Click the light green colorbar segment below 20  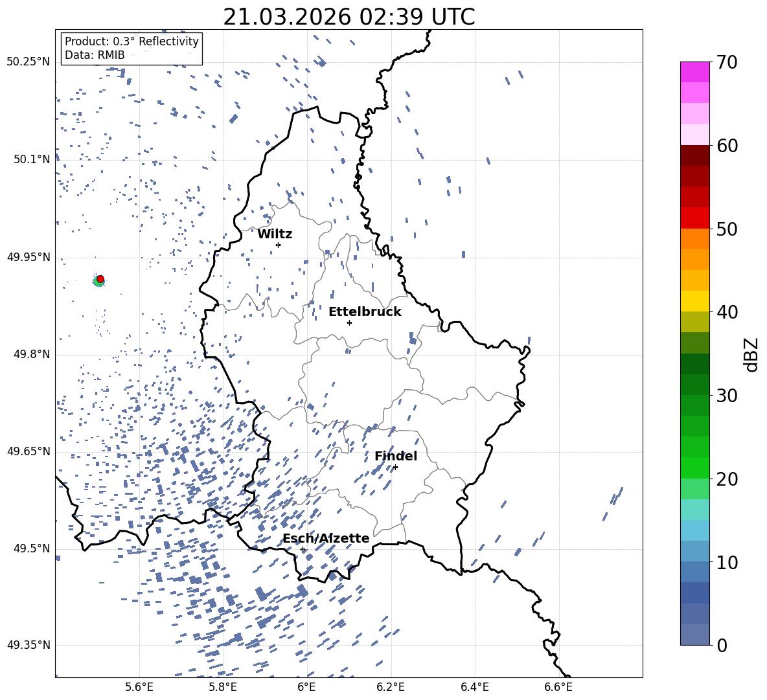pos(695,488)
